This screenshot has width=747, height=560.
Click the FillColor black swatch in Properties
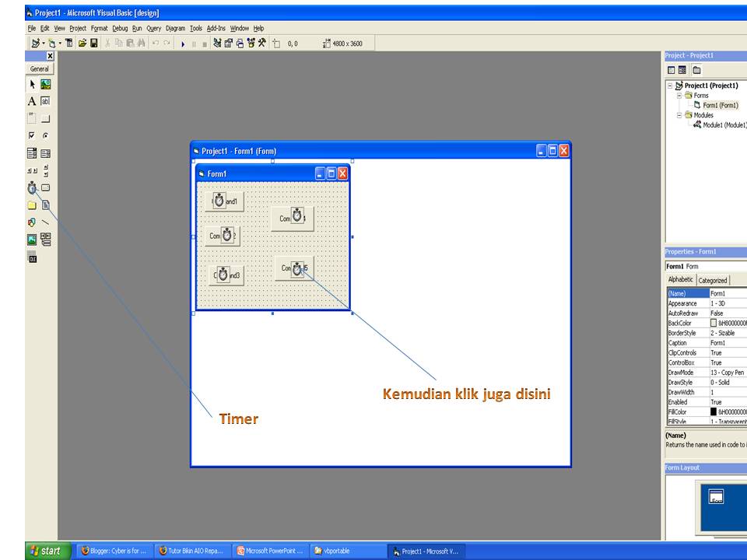click(x=714, y=411)
